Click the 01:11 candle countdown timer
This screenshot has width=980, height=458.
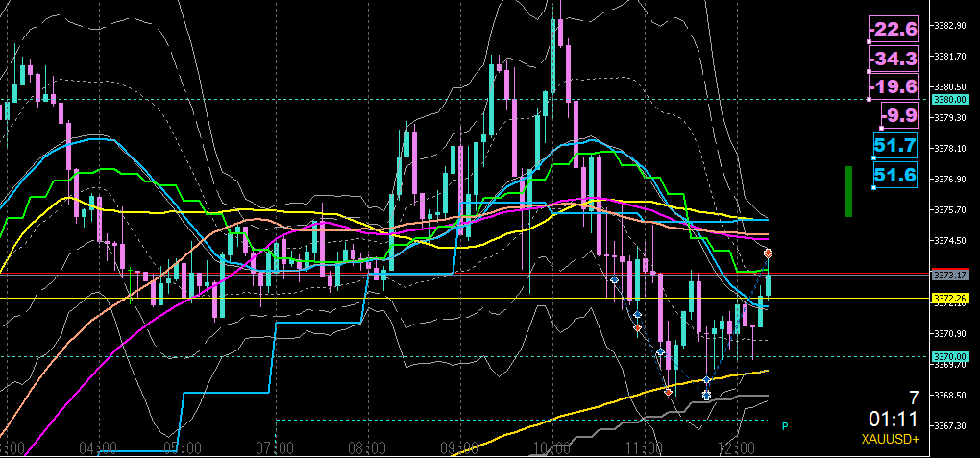[x=894, y=418]
